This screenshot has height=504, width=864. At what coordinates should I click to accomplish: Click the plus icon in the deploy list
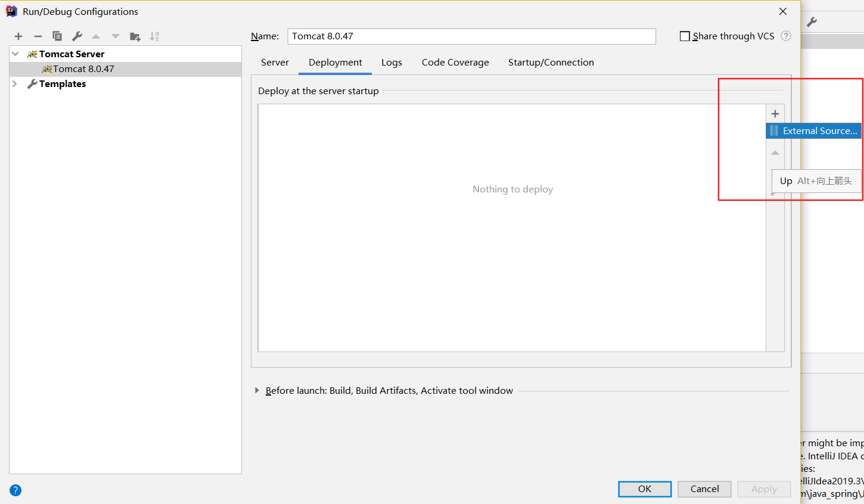click(775, 114)
